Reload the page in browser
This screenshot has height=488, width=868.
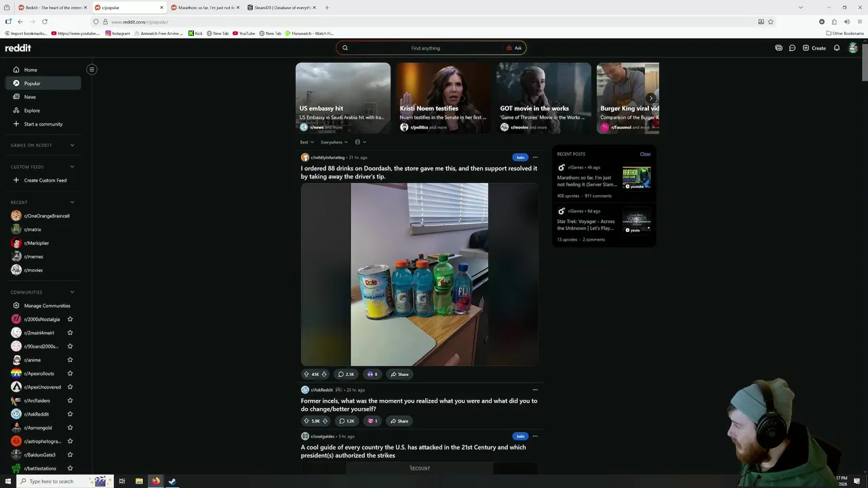[x=45, y=22]
